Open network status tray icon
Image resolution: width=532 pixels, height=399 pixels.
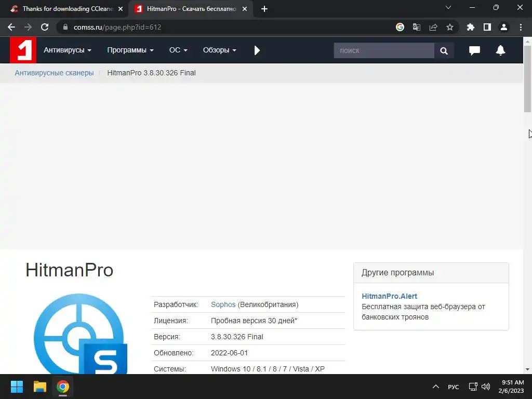point(473,387)
